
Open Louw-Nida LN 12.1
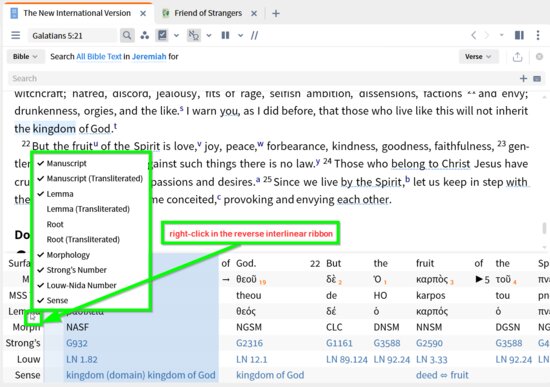[x=251, y=359]
